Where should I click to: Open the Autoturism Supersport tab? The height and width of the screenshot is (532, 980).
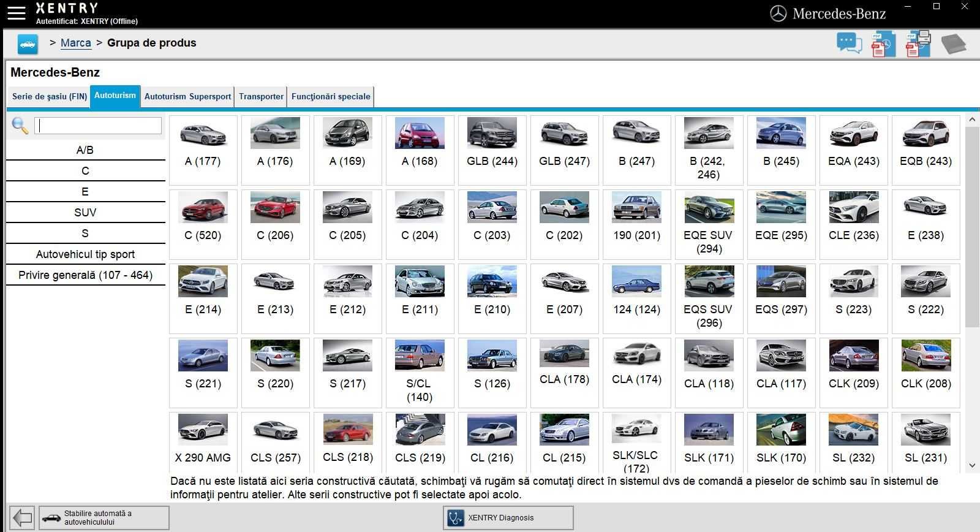187,97
